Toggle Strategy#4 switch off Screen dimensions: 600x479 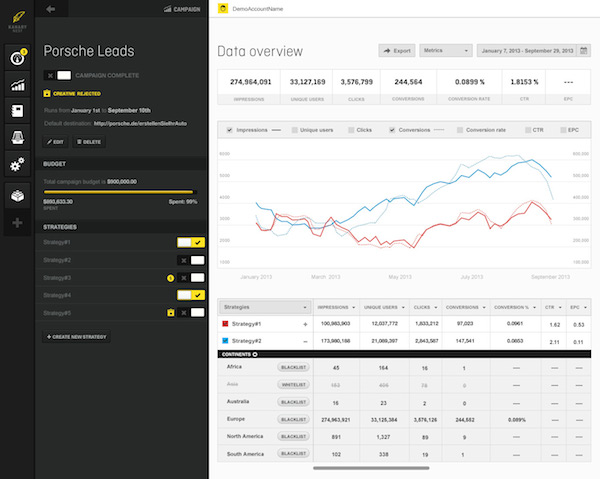[191, 295]
